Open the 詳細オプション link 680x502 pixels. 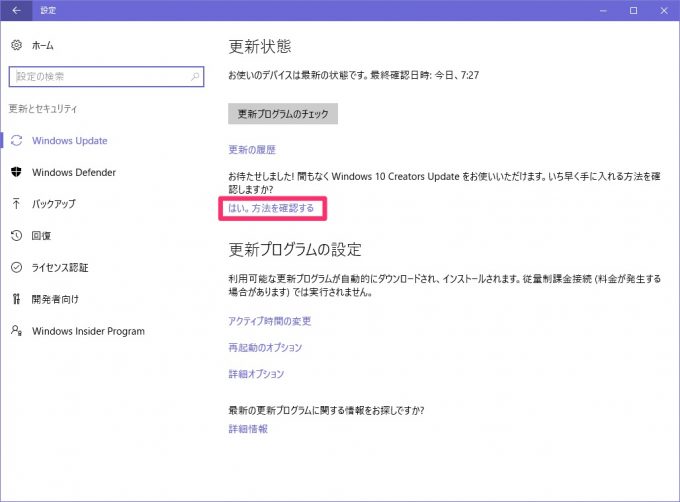(256, 374)
